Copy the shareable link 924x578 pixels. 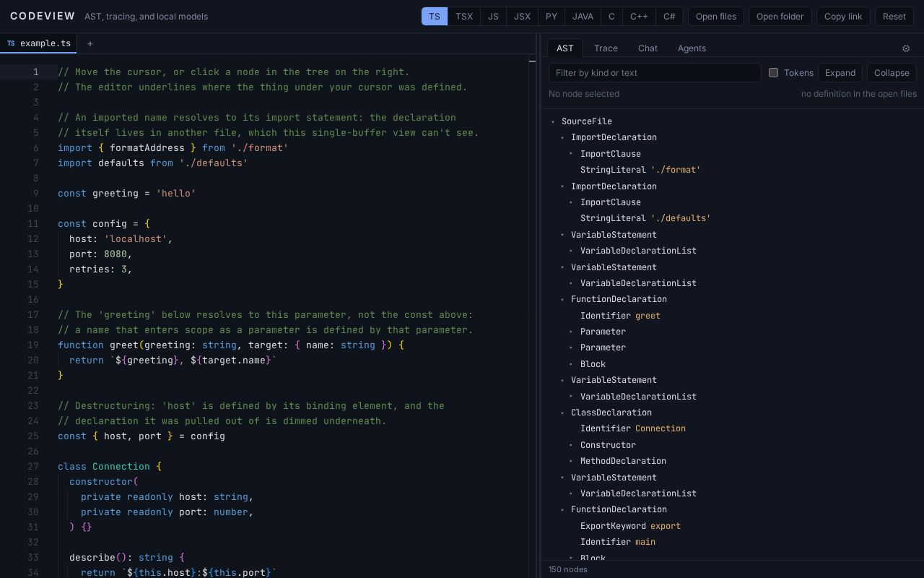click(x=843, y=17)
